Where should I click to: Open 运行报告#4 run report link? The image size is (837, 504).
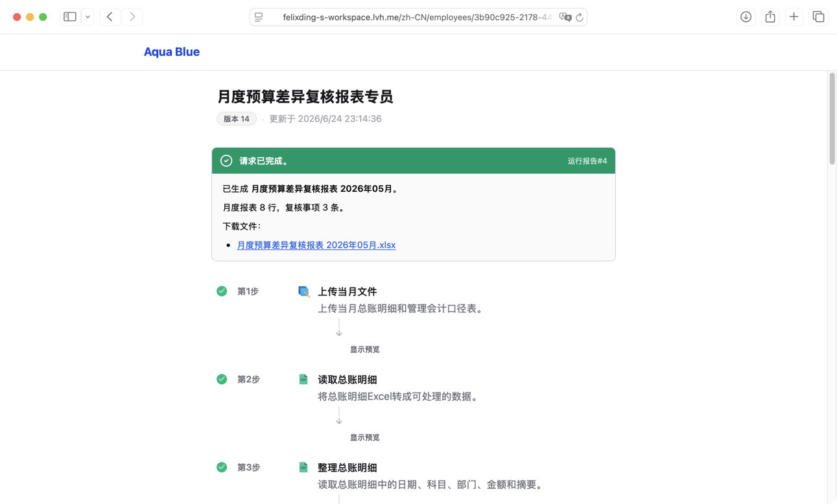tap(587, 161)
